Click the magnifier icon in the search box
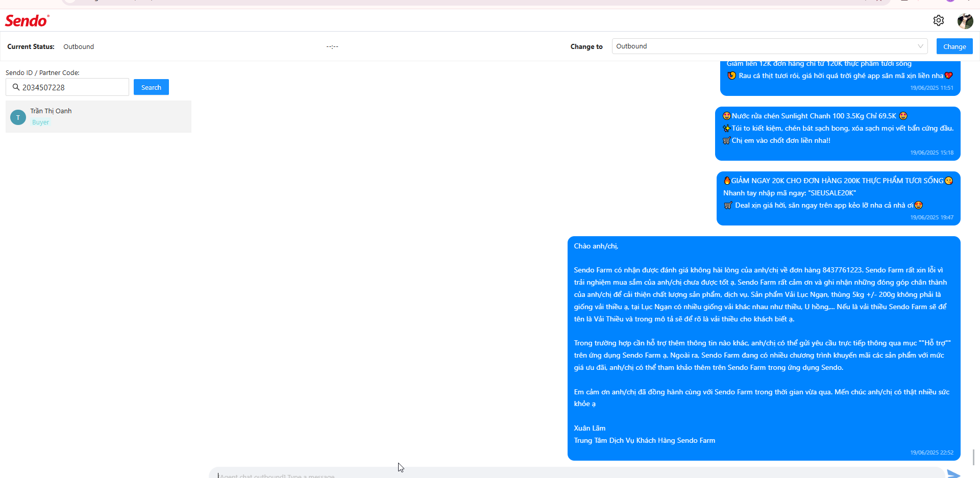 click(x=16, y=87)
